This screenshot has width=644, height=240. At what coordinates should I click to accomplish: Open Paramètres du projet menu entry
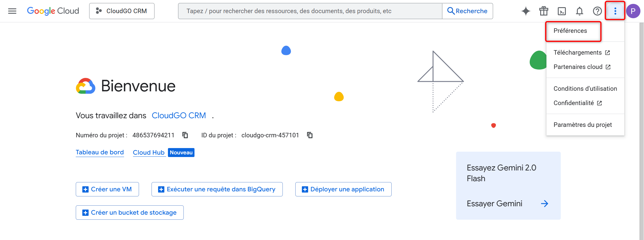583,125
